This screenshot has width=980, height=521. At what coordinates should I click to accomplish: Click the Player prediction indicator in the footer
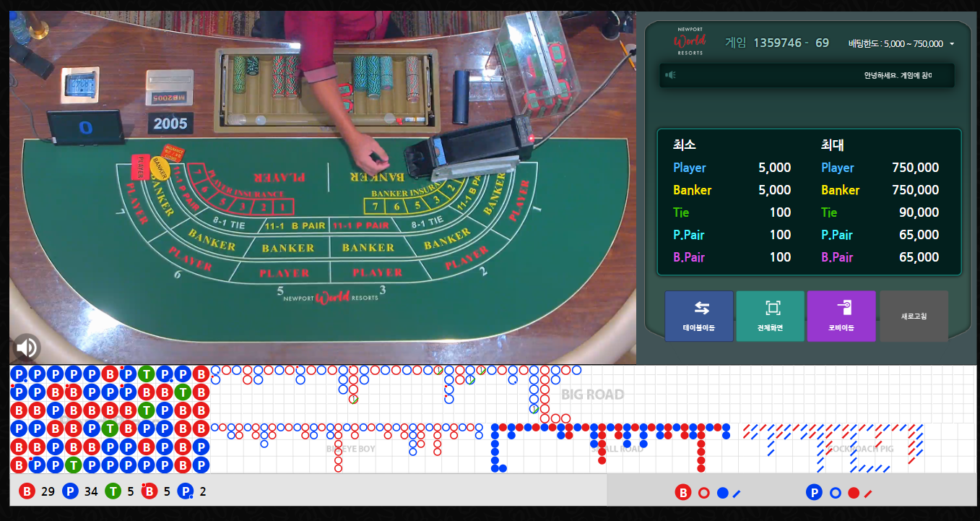[839, 493]
